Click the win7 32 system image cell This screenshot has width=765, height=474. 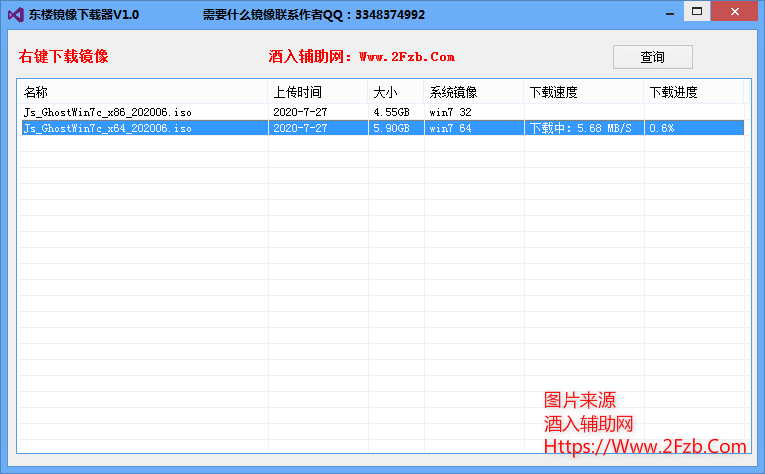click(x=451, y=112)
